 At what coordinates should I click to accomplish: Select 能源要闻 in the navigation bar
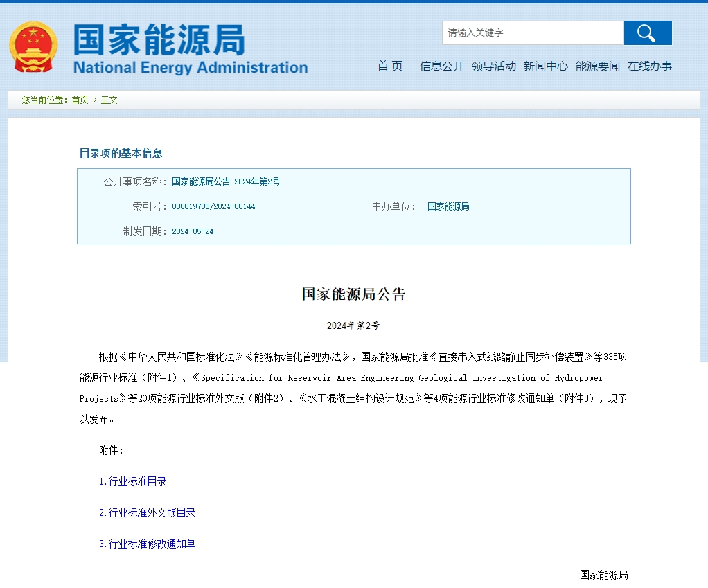coord(598,66)
